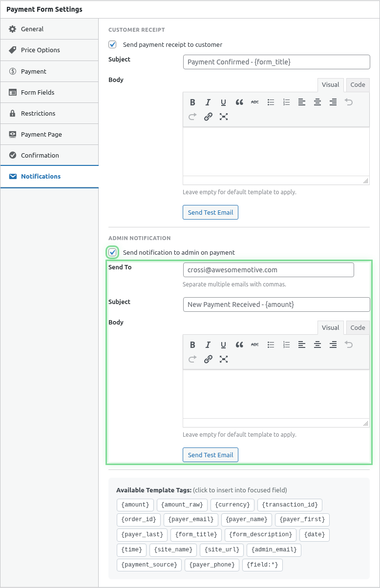Click Redo in Customer Receipt body editor
This screenshot has width=380, height=588.
pyautogui.click(x=192, y=117)
